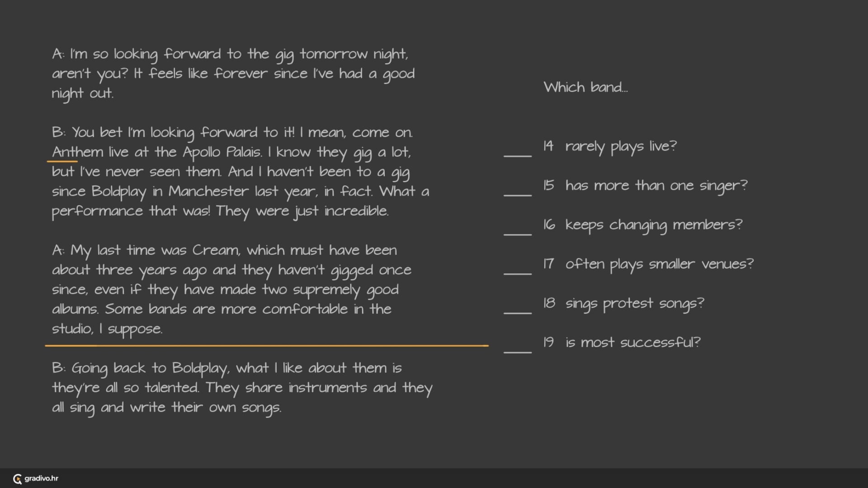The image size is (868, 488).
Task: Click the orange divider line below the Cream paragraph
Action: pyautogui.click(x=267, y=346)
